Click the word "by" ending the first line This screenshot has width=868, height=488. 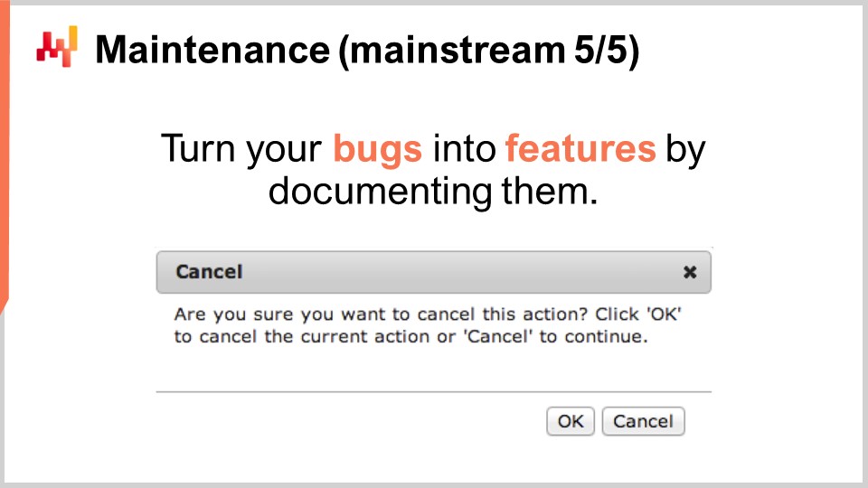point(685,149)
